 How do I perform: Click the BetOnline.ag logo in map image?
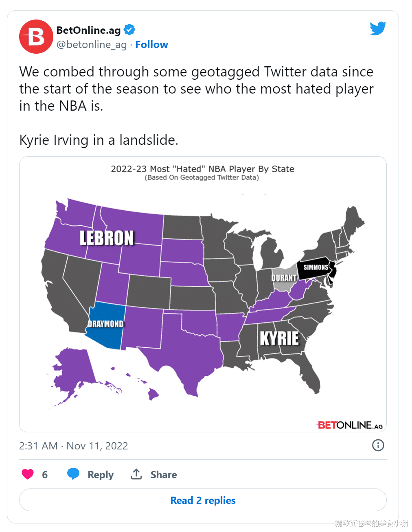point(350,425)
